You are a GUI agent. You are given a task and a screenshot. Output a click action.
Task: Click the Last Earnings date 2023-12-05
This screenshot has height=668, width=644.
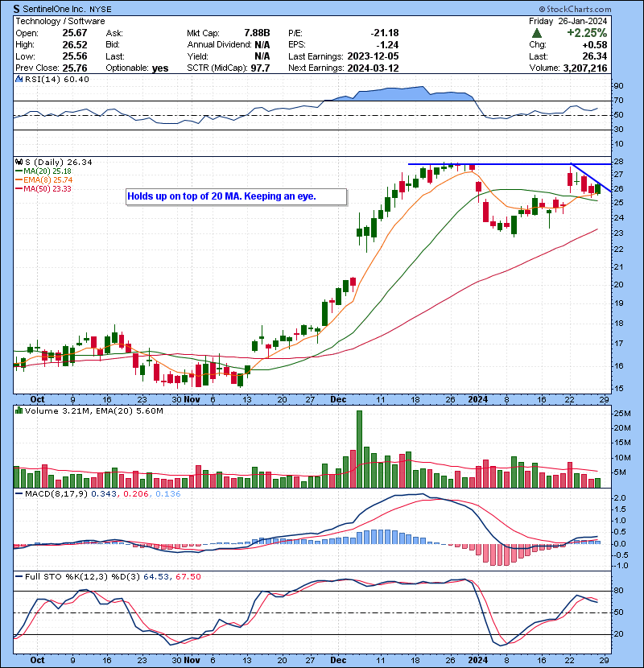click(373, 56)
